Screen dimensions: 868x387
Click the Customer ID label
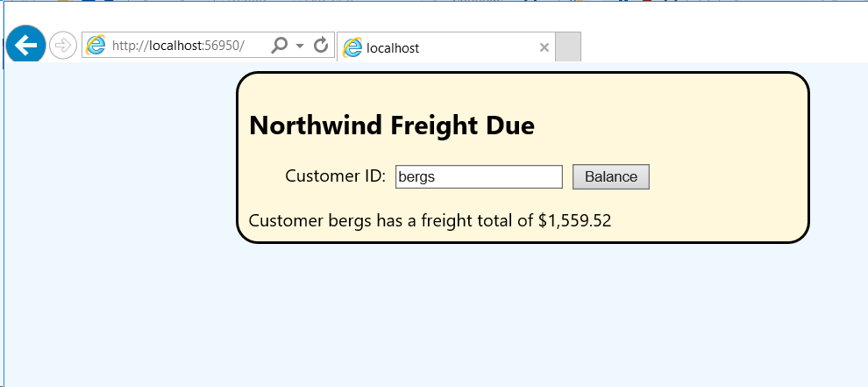(336, 176)
